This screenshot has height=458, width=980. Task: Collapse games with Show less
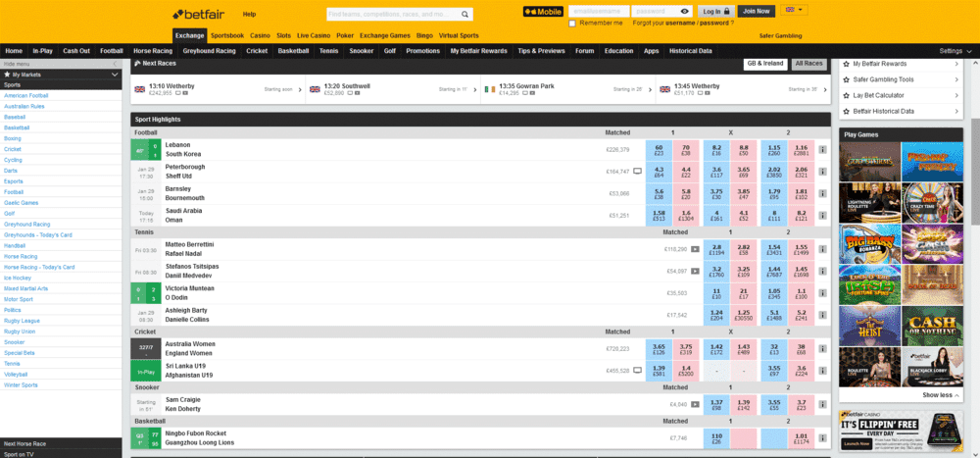(941, 395)
